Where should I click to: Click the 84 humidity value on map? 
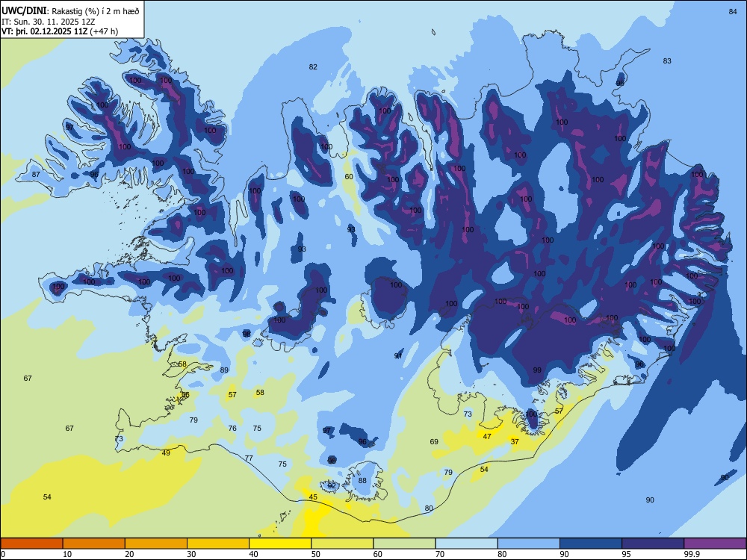pyautogui.click(x=733, y=11)
